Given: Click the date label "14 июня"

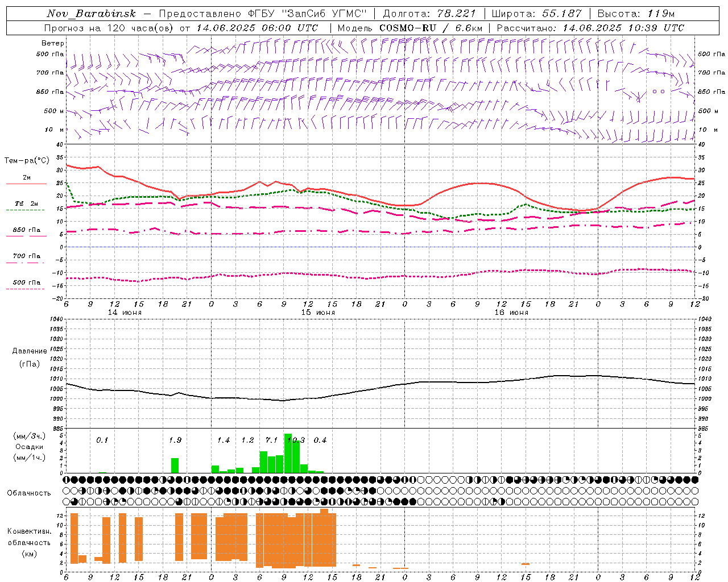Looking at the screenshot, I should coord(125,313).
